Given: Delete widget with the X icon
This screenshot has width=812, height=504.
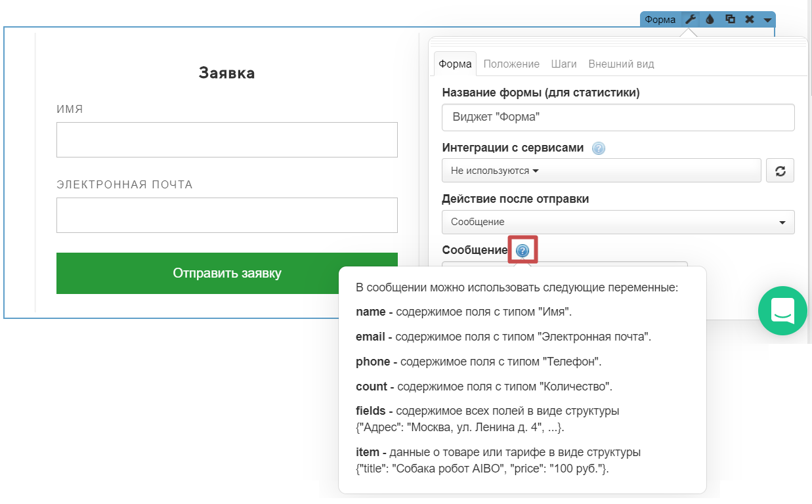Looking at the screenshot, I should pos(749,19).
